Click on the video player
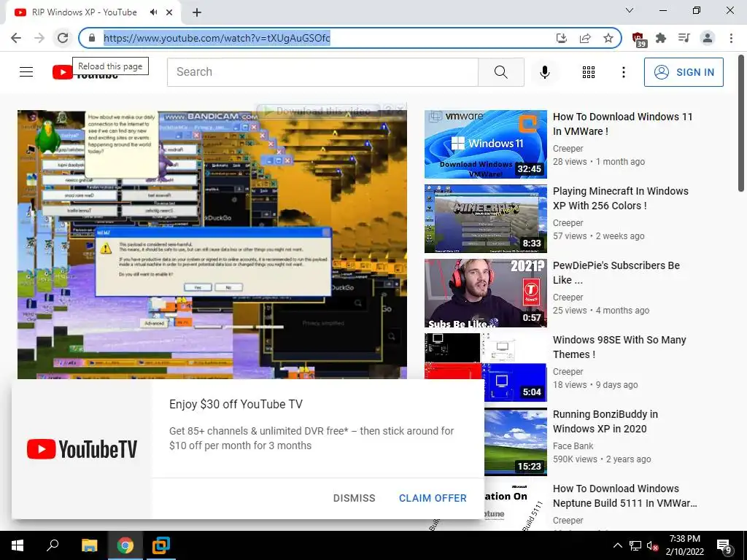 click(x=212, y=244)
